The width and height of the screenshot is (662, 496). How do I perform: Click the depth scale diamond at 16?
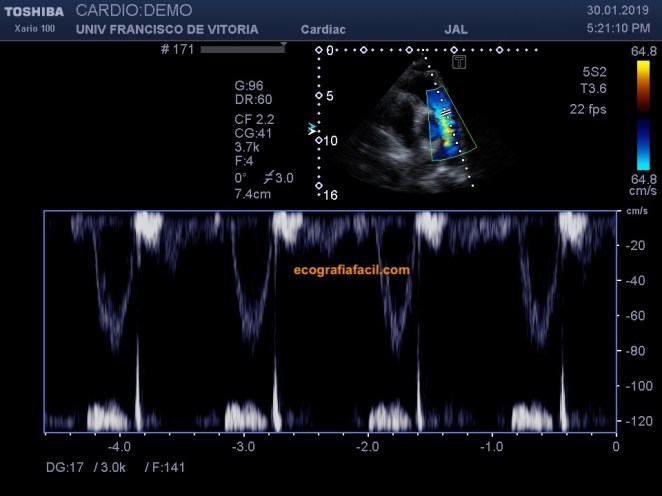[319, 186]
